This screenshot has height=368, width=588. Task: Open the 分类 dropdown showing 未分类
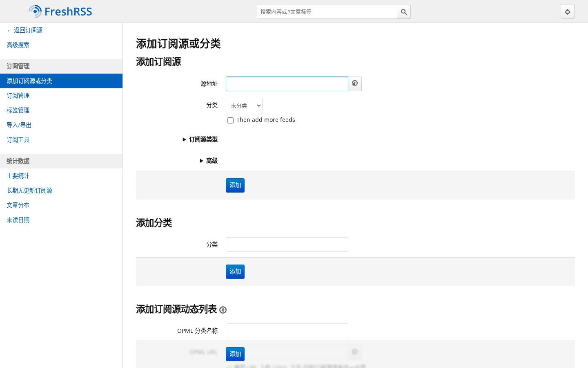(x=244, y=105)
